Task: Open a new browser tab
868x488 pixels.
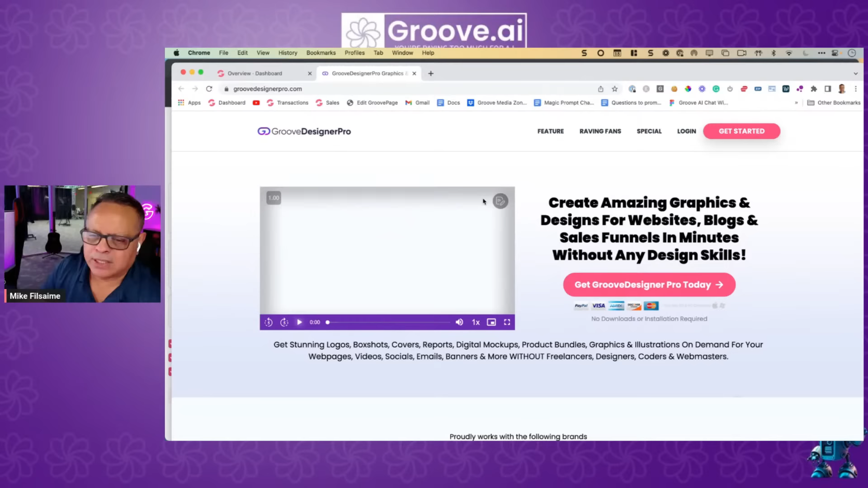Action: tap(431, 74)
